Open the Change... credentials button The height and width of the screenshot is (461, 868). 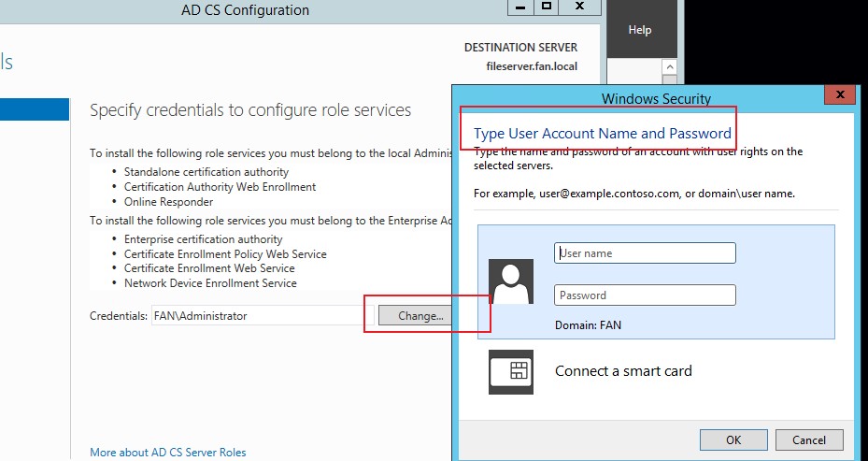click(415, 316)
